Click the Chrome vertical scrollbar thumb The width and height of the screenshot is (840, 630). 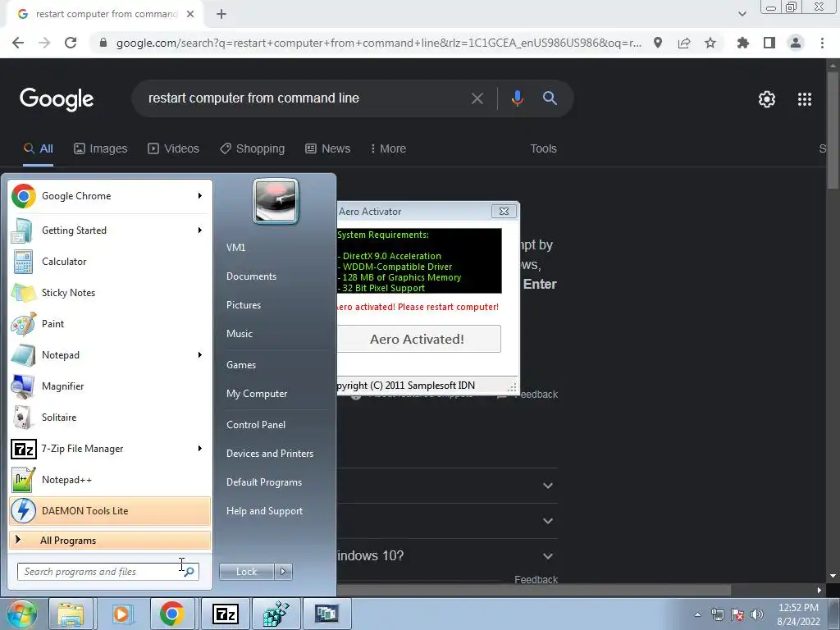(x=833, y=130)
